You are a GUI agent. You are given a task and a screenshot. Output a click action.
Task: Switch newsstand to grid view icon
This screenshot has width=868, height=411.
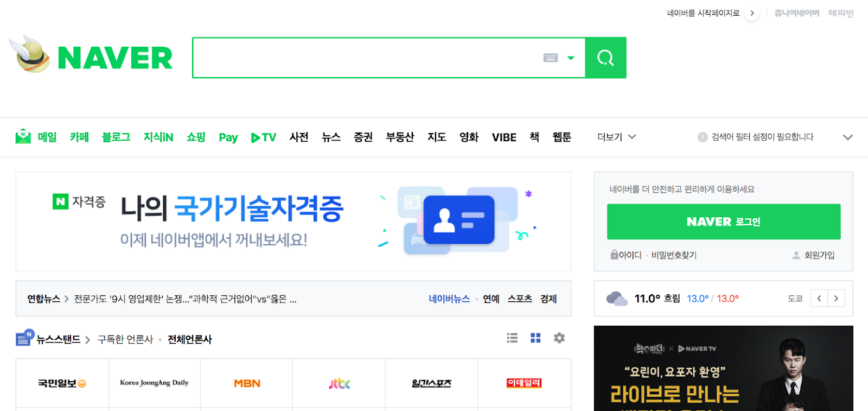[535, 338]
